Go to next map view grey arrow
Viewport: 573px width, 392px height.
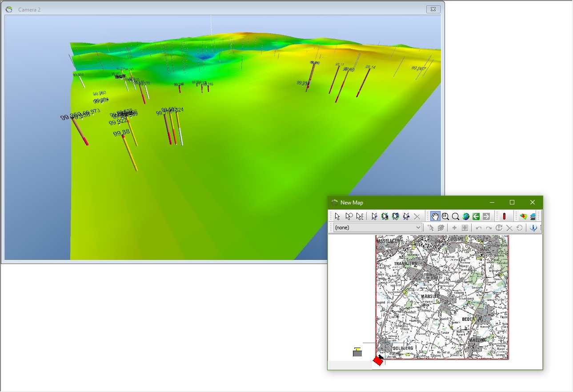click(486, 216)
